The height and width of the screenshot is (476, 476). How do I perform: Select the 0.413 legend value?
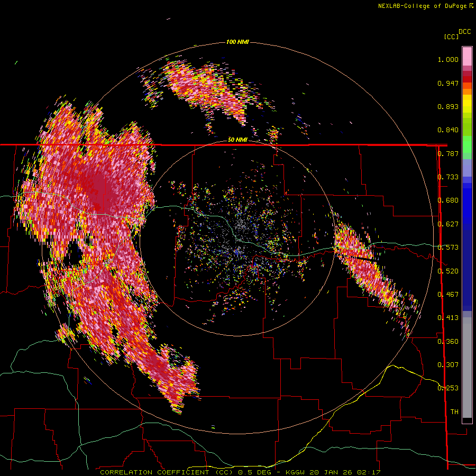pyautogui.click(x=448, y=318)
